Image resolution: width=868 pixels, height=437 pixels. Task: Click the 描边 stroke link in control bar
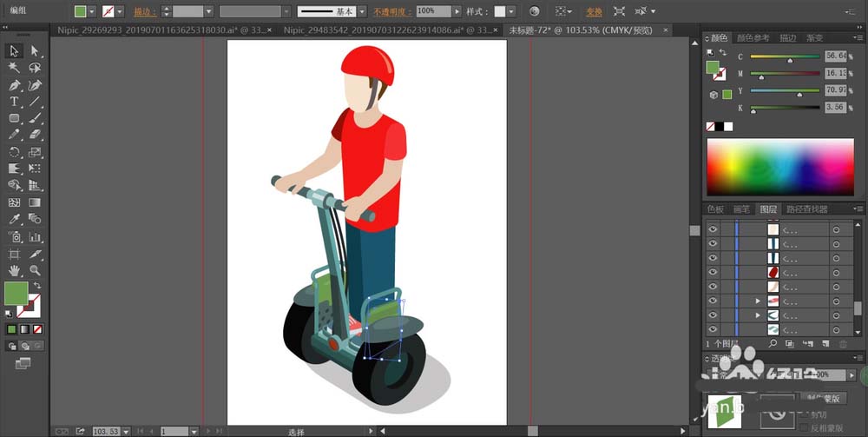145,11
